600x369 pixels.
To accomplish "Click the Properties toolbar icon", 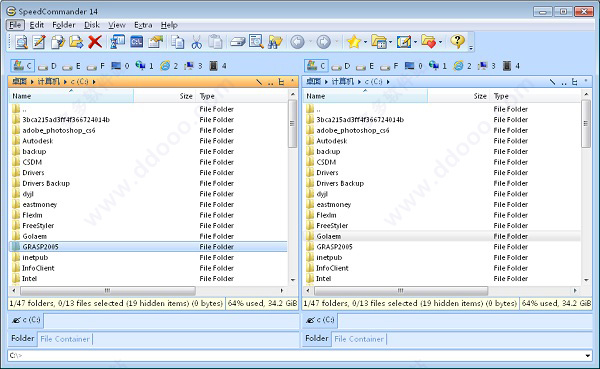I will point(155,42).
